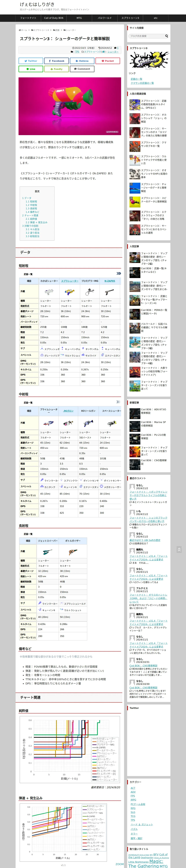Share the post via Line
This screenshot has height=868, width=186.
tap(31, 69)
